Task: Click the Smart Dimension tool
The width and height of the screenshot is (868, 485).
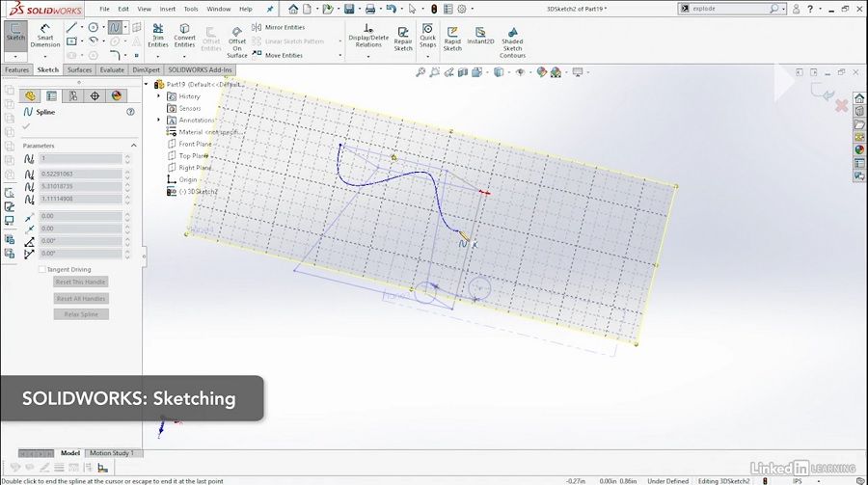Action: pos(44,36)
